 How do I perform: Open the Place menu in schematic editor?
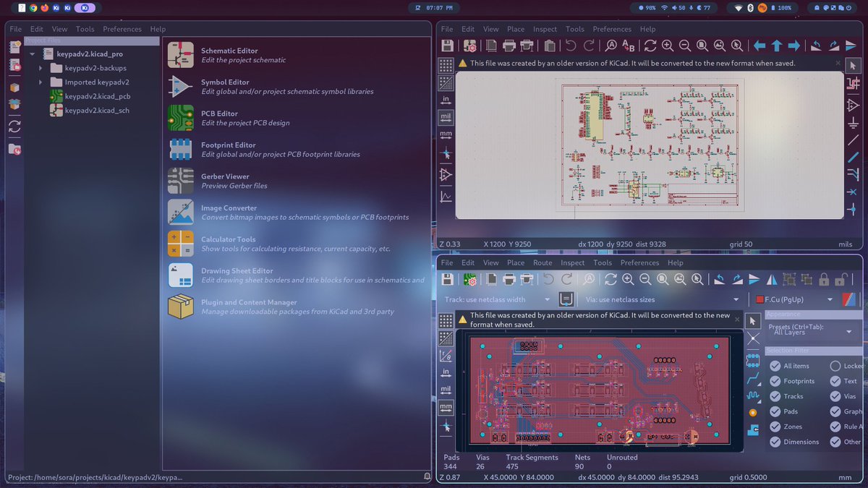point(516,29)
